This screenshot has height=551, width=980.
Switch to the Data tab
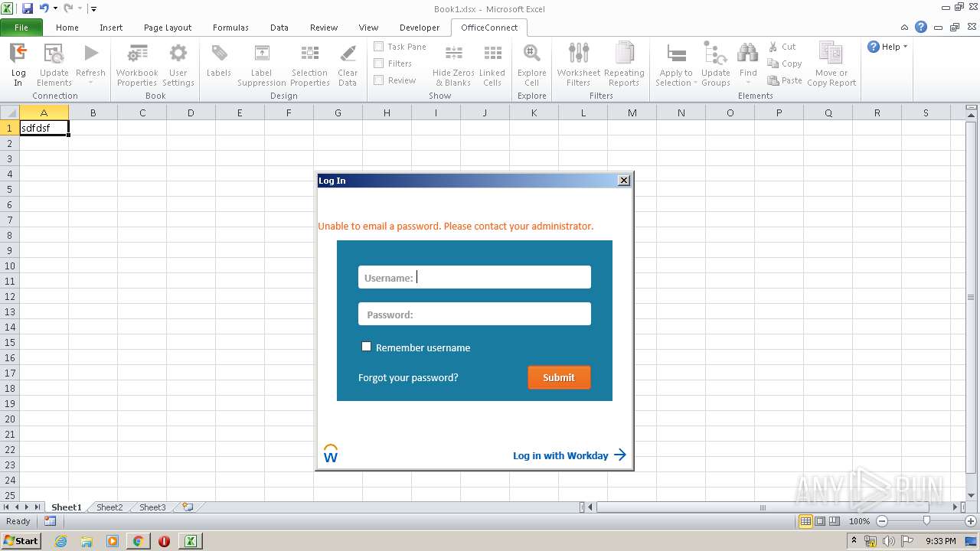tap(279, 28)
